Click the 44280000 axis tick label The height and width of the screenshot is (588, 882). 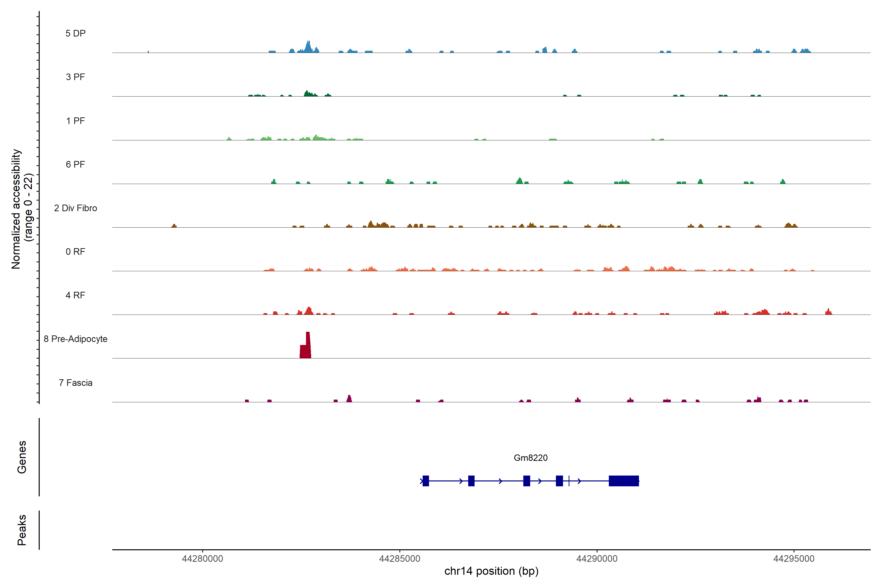(x=203, y=559)
